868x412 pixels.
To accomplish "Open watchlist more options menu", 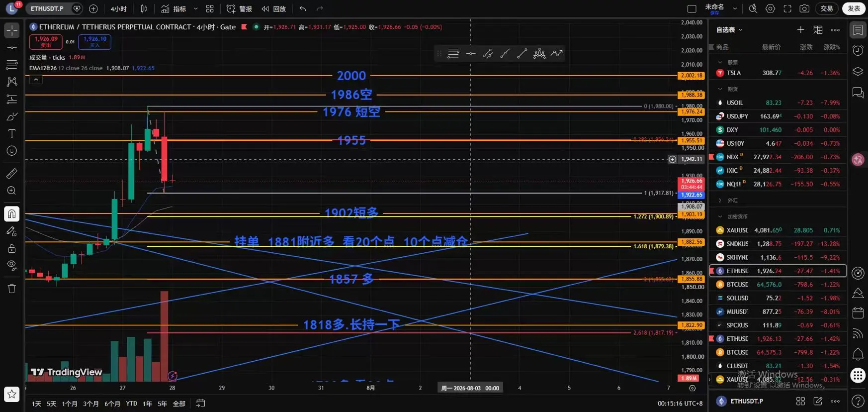I will click(835, 30).
